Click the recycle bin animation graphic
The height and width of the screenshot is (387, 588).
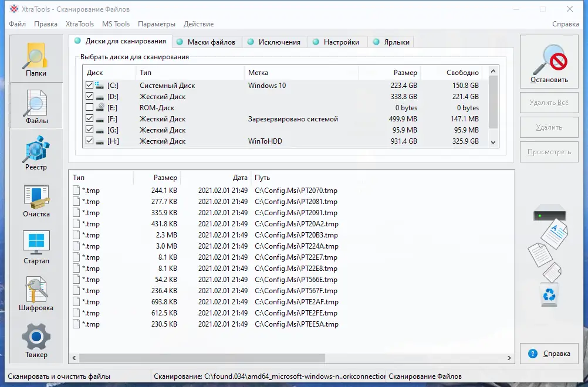[x=549, y=295]
